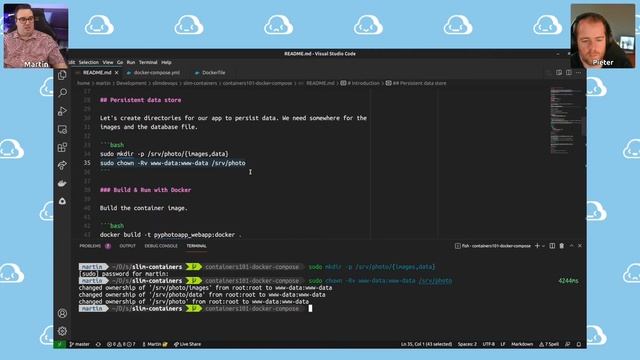Open the Search view in activity bar
640x360 pixels.
point(62,93)
